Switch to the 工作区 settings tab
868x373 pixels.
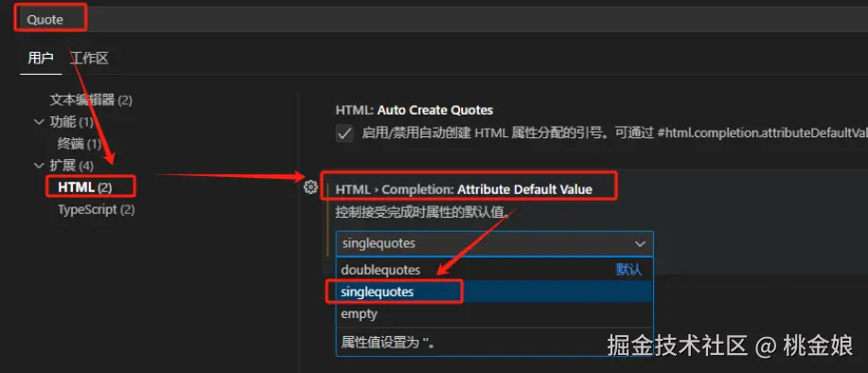point(89,58)
